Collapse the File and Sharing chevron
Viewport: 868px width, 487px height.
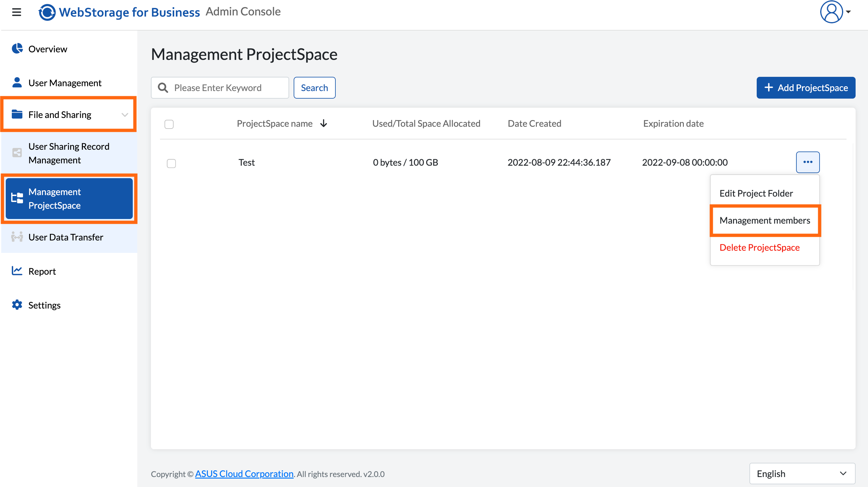125,115
